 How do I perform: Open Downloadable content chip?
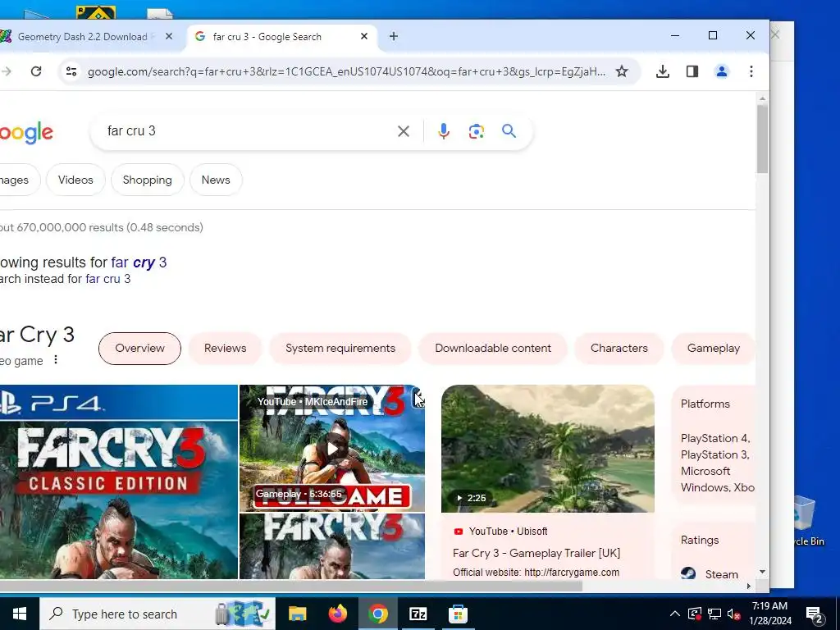pyautogui.click(x=493, y=348)
